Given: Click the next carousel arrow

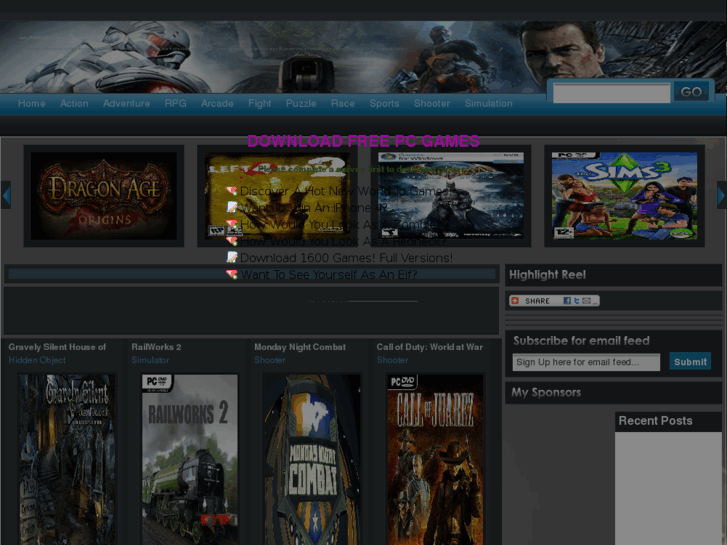Looking at the screenshot, I should [x=721, y=195].
